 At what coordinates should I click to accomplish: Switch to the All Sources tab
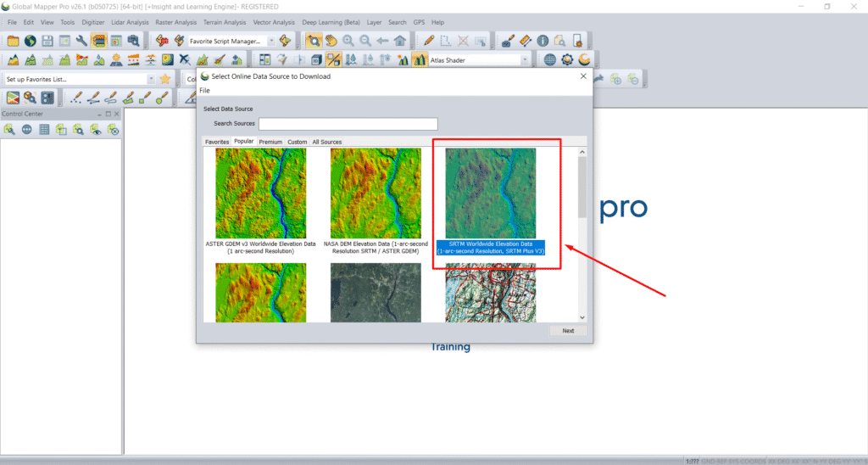tap(326, 142)
